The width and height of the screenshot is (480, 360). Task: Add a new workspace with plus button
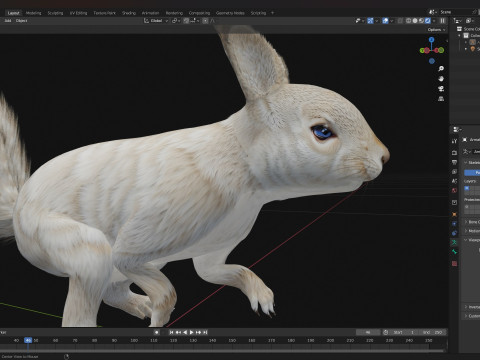tap(272, 13)
